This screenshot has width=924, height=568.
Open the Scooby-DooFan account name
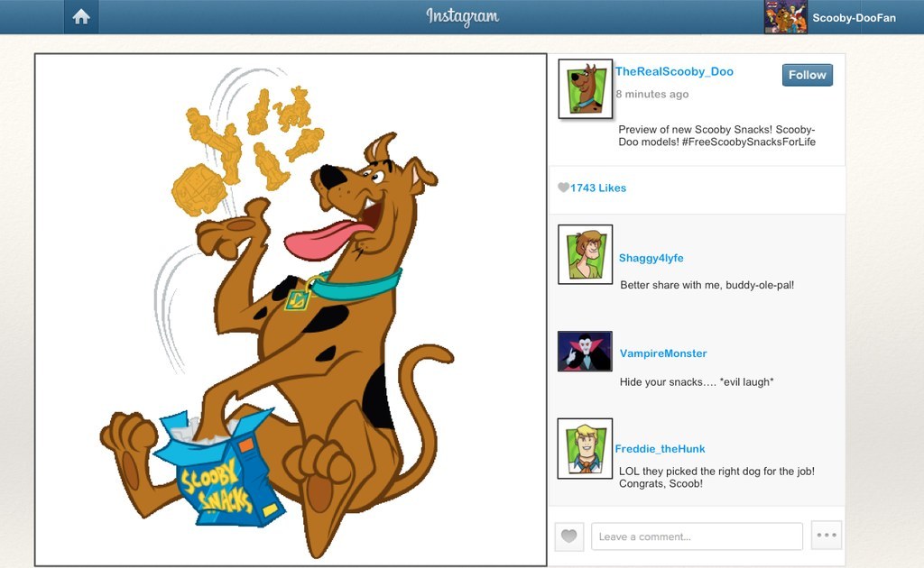(x=854, y=18)
